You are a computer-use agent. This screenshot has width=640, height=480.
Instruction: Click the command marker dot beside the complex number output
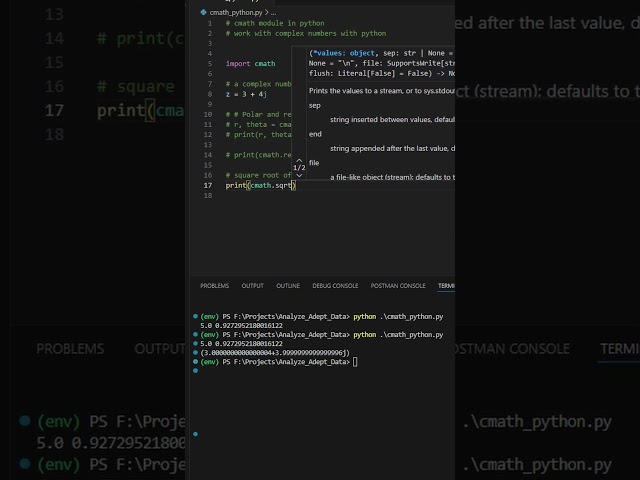click(x=196, y=353)
